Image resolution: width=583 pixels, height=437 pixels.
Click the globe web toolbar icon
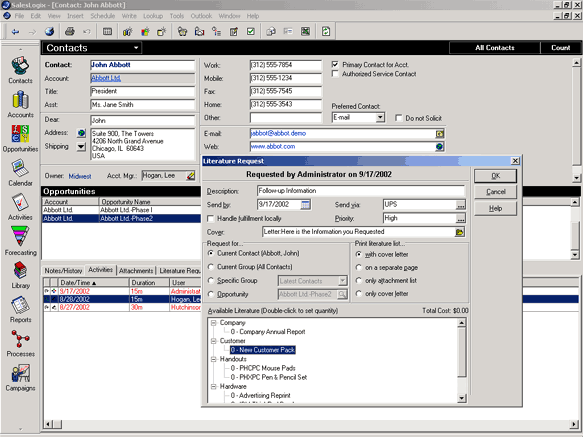coord(49,32)
